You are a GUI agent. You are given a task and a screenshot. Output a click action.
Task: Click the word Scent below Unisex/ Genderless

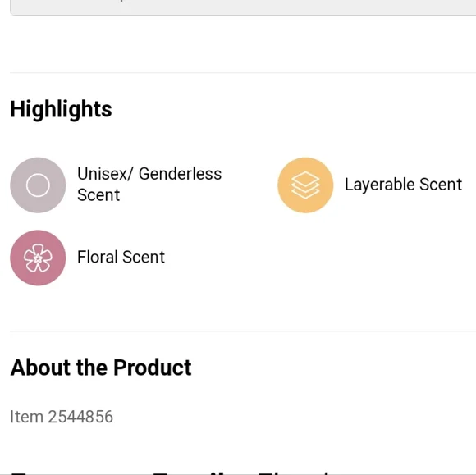(98, 195)
